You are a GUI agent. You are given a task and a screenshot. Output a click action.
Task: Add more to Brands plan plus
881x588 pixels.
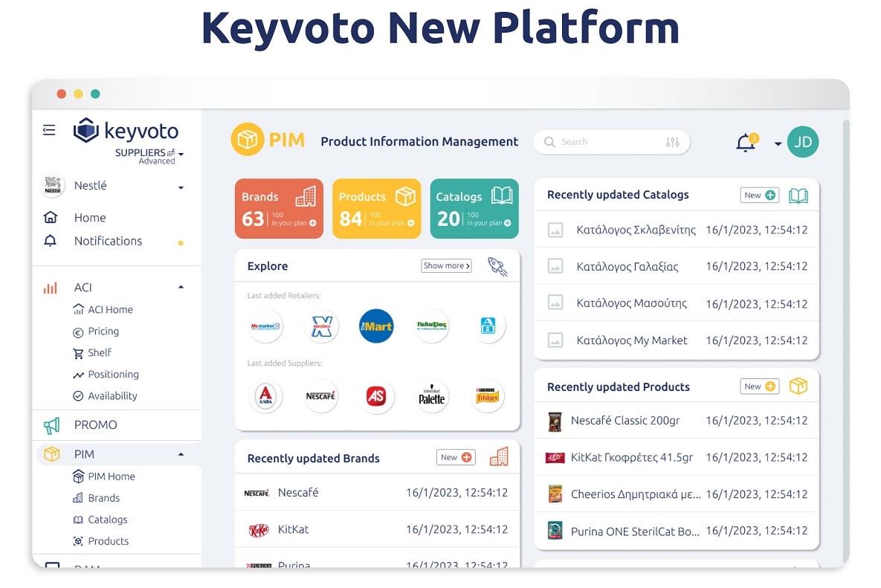pos(312,223)
